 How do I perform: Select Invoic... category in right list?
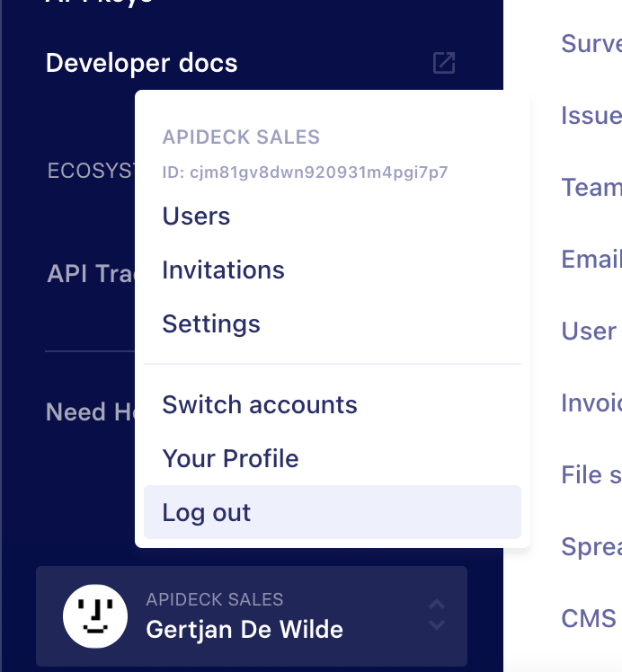coord(591,402)
